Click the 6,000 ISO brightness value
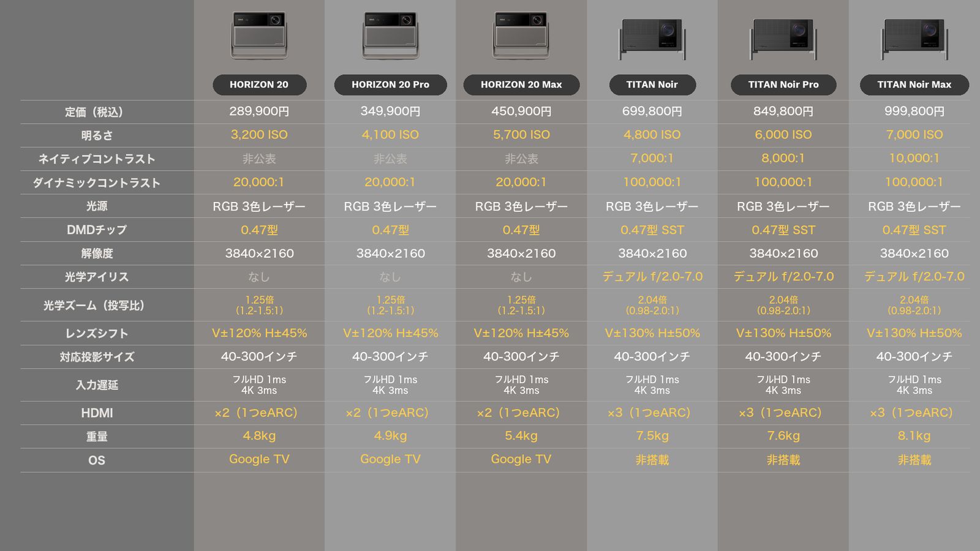980x551 pixels. (783, 135)
